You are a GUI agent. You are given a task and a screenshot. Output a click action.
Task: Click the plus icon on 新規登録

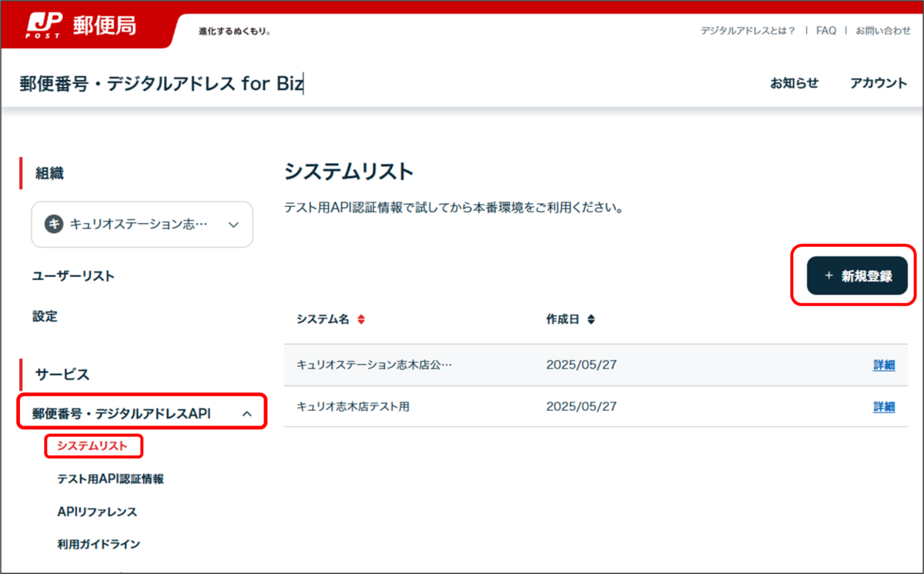[x=829, y=275]
